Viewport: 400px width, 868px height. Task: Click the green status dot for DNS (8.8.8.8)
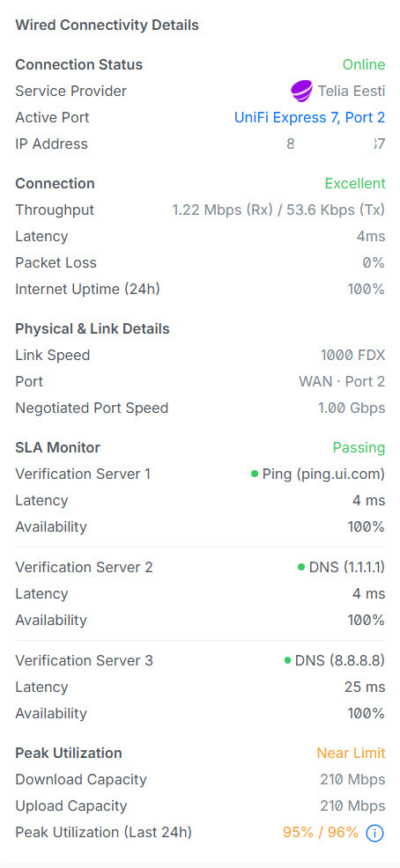pos(287,660)
